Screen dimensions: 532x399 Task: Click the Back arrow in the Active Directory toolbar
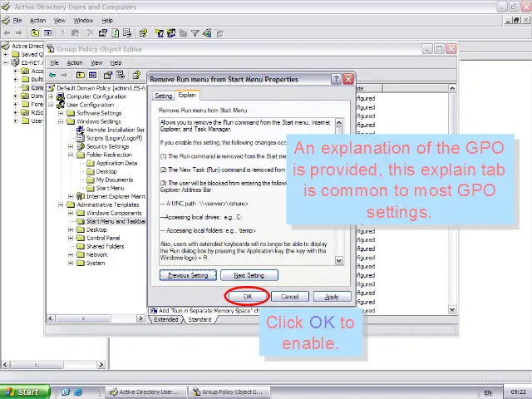coord(7,33)
